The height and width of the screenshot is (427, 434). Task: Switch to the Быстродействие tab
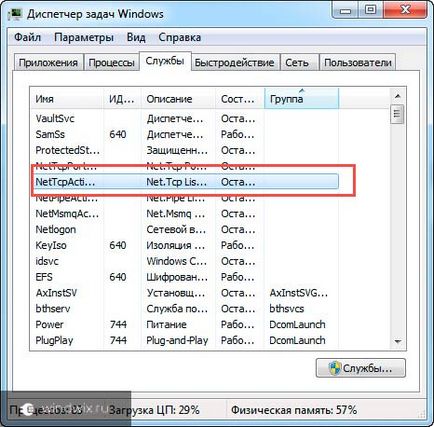tap(234, 63)
